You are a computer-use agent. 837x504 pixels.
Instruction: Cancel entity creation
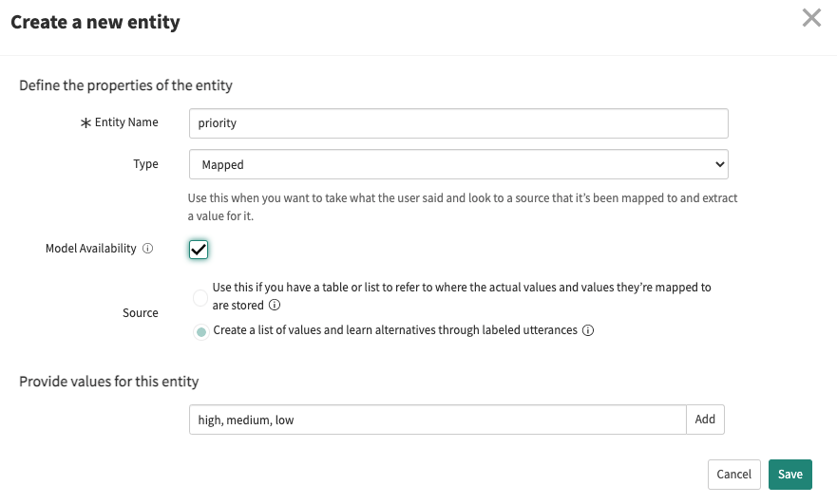click(x=734, y=475)
